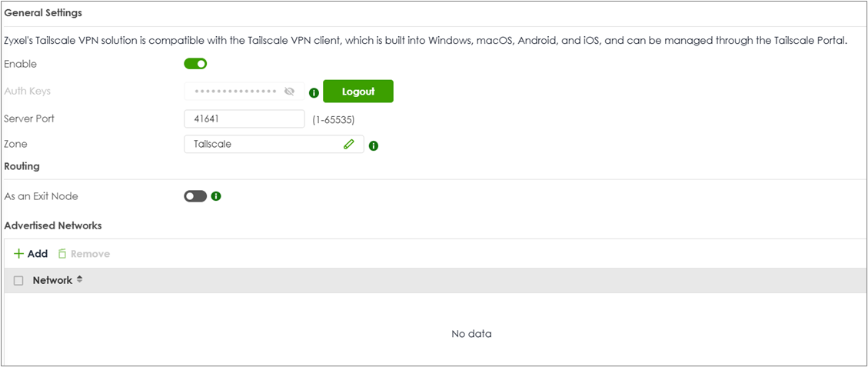Click the Network column header
Screen dimensions: 868x367
(52, 280)
